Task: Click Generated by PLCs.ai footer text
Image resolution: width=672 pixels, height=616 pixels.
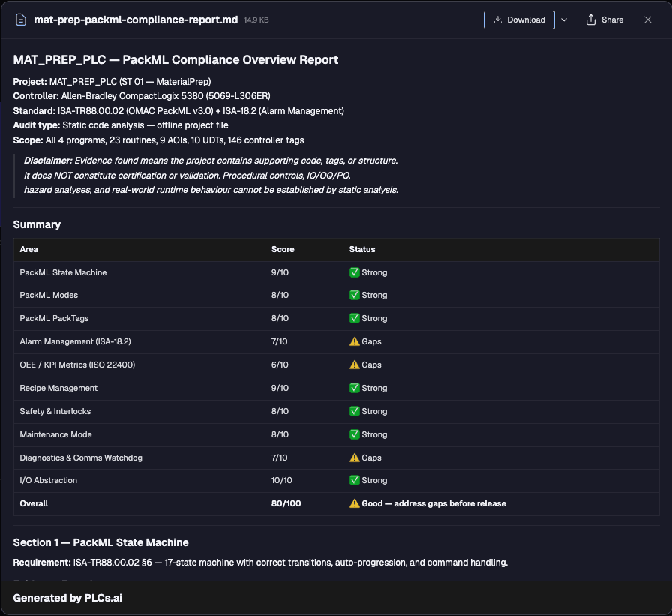Action: point(67,598)
